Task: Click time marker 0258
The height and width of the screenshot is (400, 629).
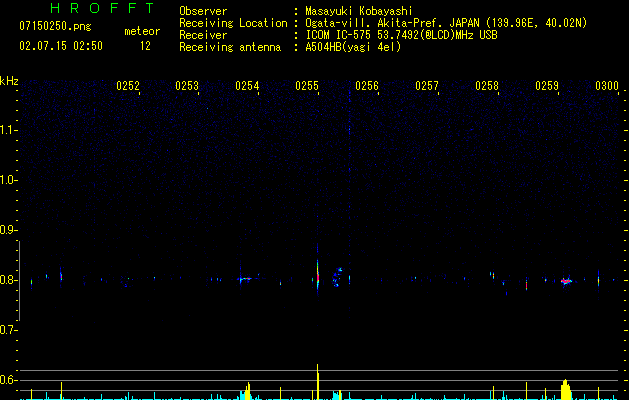Action: pyautogui.click(x=487, y=86)
